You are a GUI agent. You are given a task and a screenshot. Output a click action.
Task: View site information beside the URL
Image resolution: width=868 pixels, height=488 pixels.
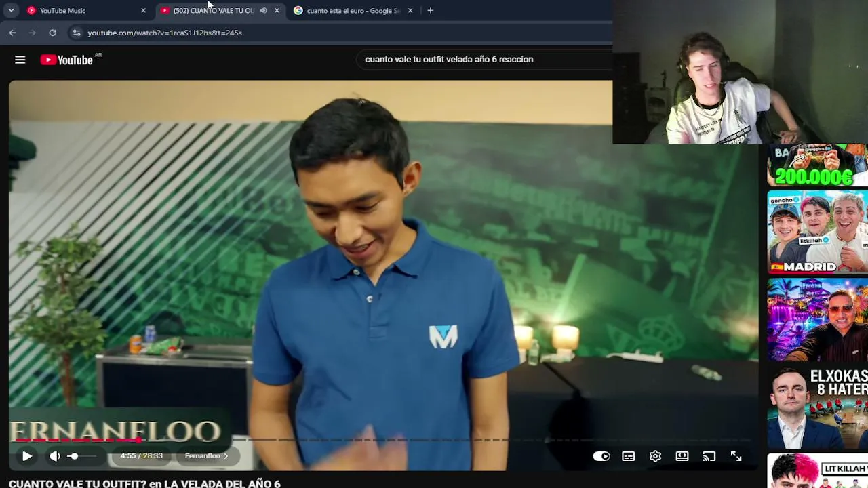click(x=76, y=33)
